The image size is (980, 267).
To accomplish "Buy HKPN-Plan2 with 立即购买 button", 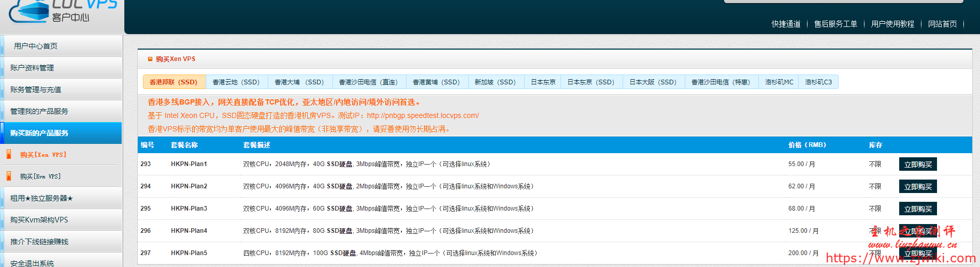I will (917, 187).
